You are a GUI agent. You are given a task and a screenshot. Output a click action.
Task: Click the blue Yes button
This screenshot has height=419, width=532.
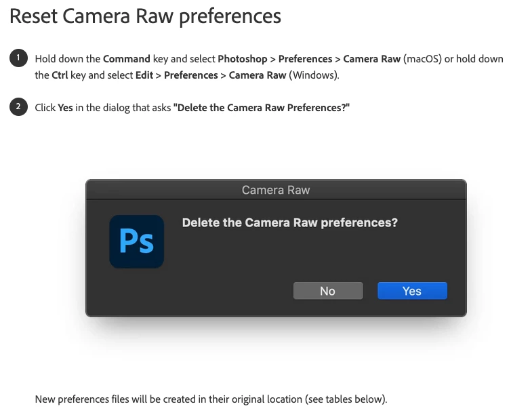412,291
